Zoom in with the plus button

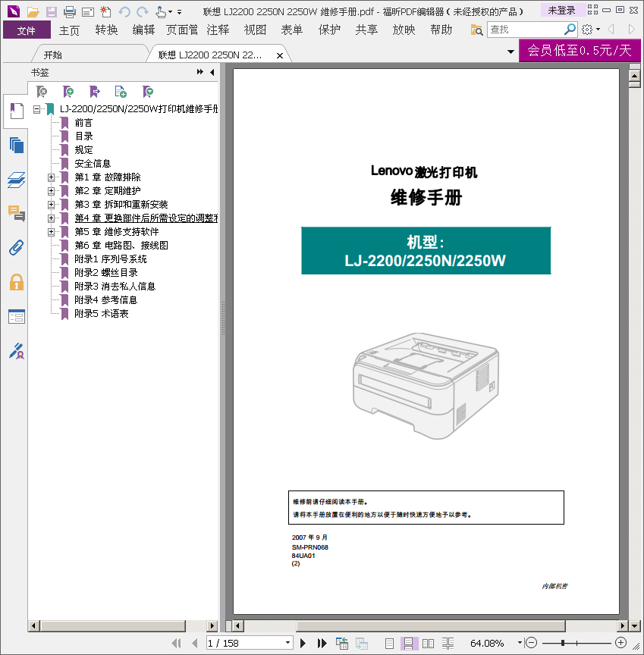pyautogui.click(x=621, y=642)
